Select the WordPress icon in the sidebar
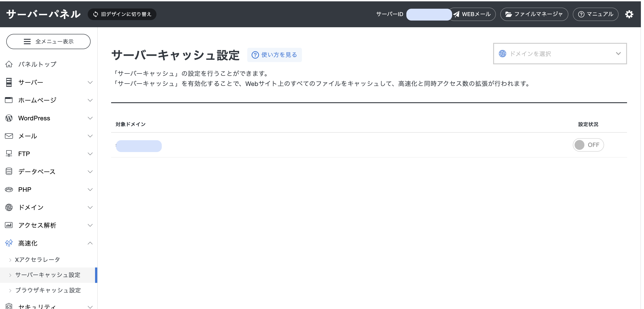This screenshot has height=309, width=644. point(9,118)
